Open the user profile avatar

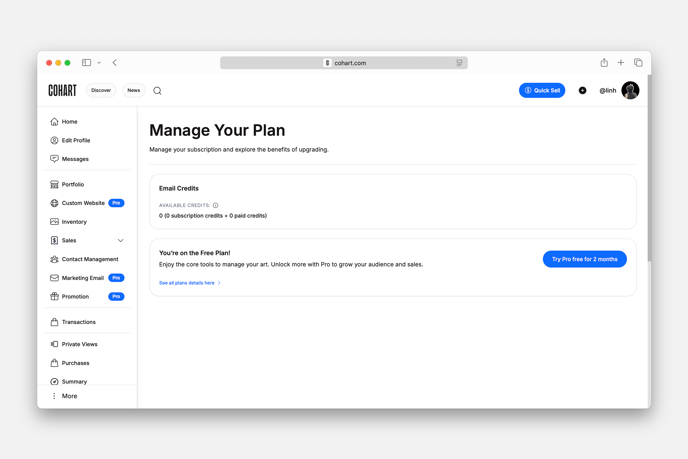pyautogui.click(x=630, y=91)
